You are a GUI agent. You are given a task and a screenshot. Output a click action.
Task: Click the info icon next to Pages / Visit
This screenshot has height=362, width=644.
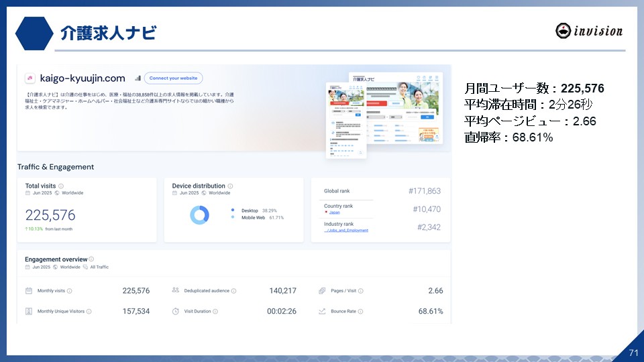click(x=361, y=290)
